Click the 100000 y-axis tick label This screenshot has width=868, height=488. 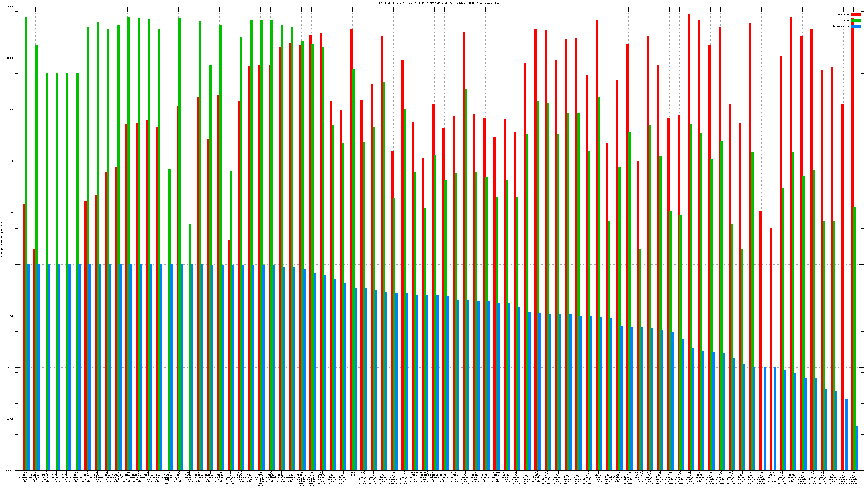9,7
